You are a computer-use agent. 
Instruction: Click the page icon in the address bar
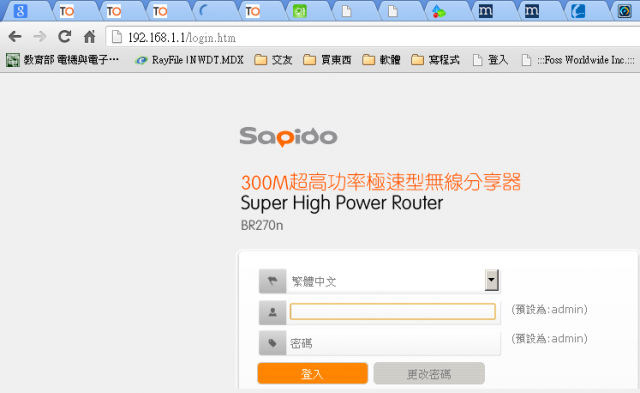tap(117, 37)
